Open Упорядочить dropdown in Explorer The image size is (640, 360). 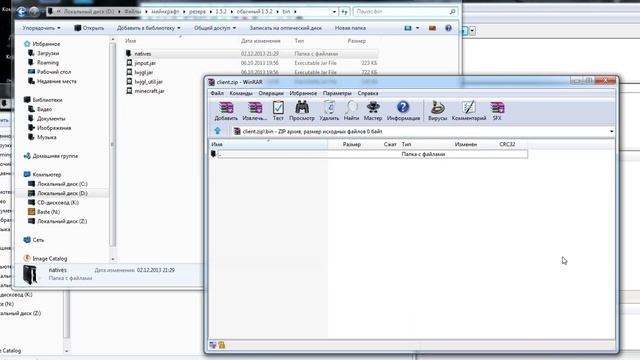[41, 28]
